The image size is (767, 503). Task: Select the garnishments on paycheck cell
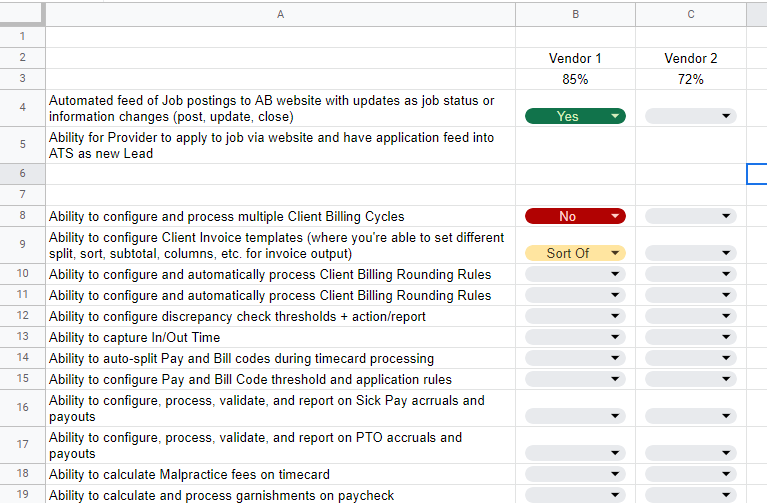point(280,495)
